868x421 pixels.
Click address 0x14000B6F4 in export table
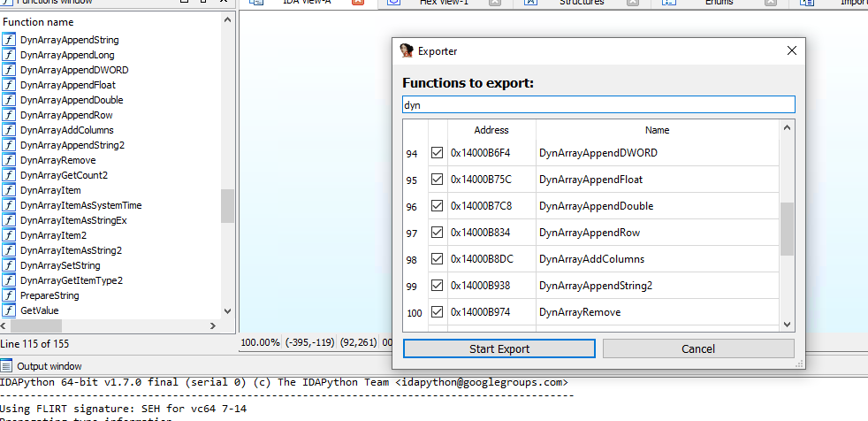click(481, 153)
